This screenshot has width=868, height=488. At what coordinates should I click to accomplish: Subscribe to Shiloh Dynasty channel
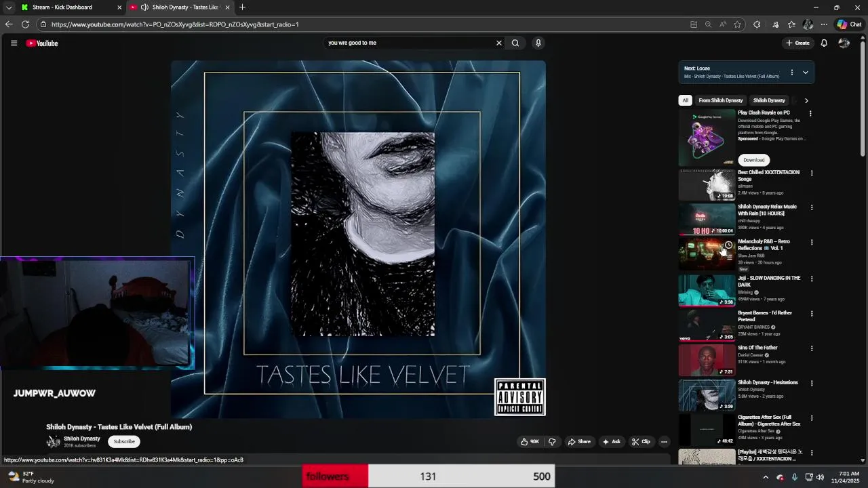[124, 441]
